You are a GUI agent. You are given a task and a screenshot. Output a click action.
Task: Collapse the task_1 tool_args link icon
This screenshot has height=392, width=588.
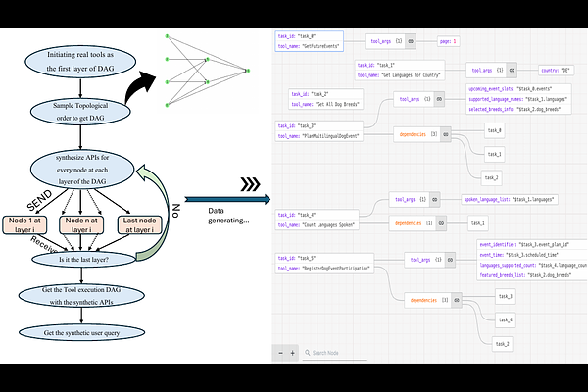click(x=512, y=71)
